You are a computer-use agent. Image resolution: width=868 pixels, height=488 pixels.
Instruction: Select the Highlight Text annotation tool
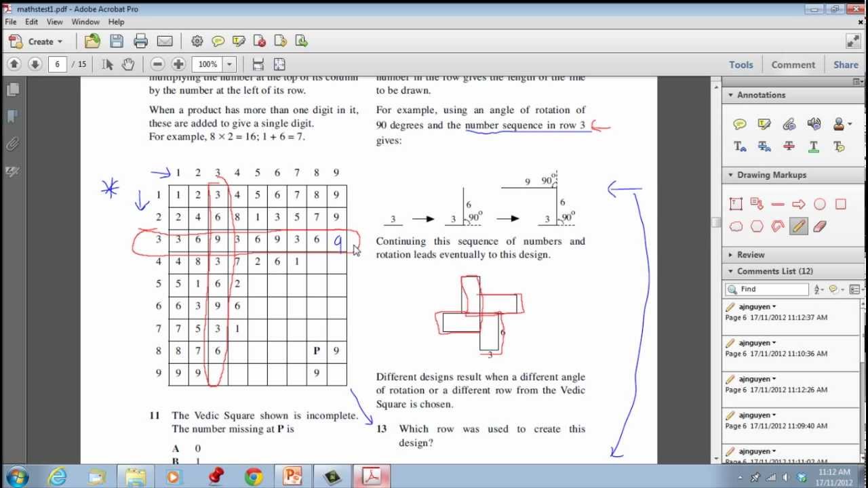(x=764, y=124)
